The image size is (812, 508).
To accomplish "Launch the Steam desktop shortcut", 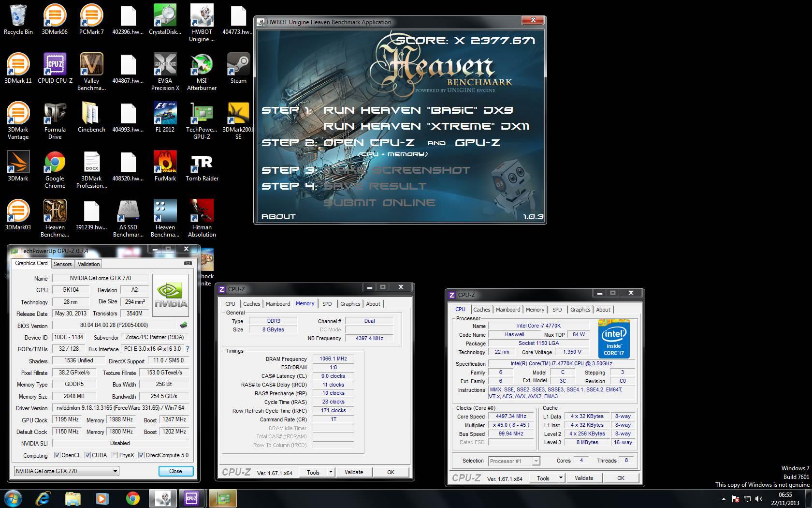I will point(238,69).
